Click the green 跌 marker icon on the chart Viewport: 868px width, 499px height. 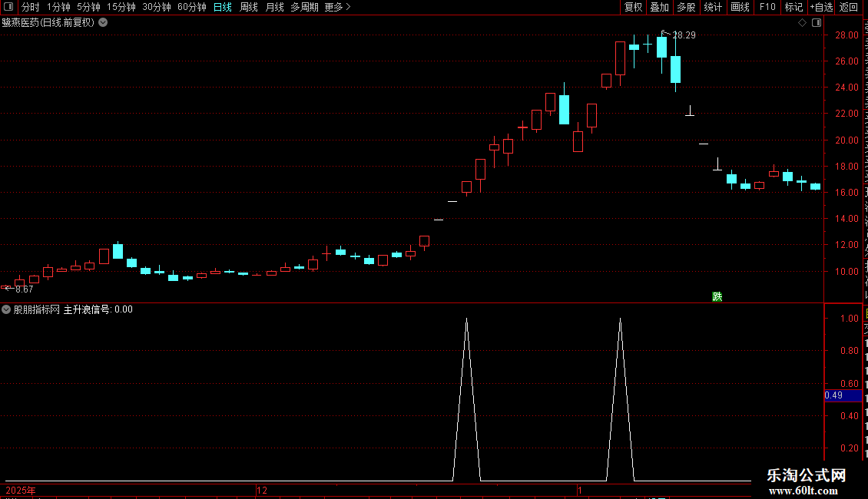(x=717, y=296)
